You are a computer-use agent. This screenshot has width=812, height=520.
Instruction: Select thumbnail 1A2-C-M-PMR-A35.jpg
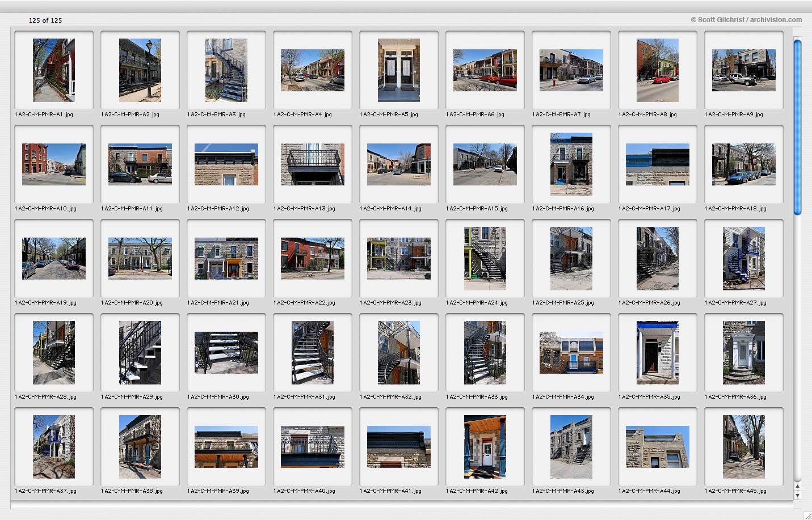(x=658, y=353)
